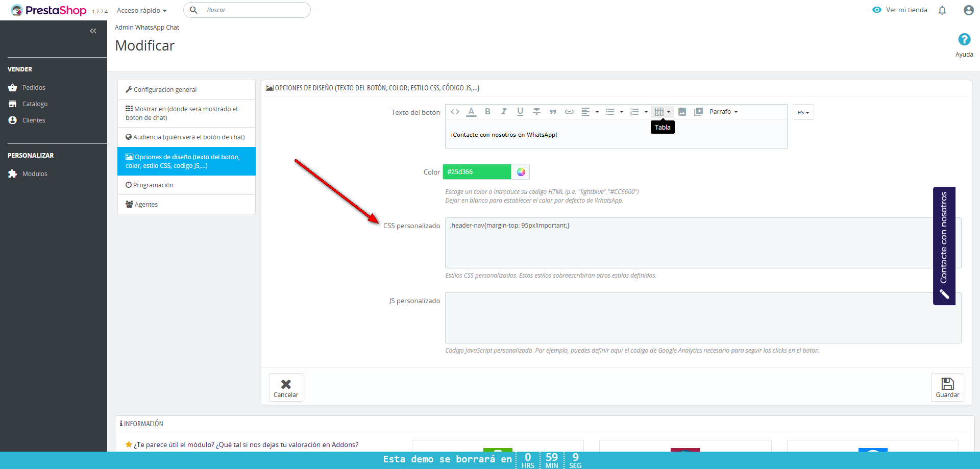980x469 pixels.
Task: Focus the Buscar search field
Action: tap(247, 10)
